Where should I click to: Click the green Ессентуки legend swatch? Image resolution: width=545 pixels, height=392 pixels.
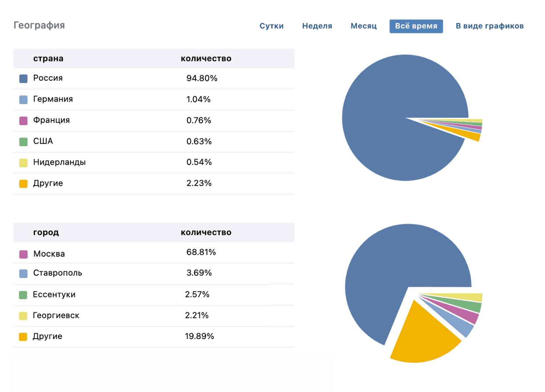(x=23, y=295)
